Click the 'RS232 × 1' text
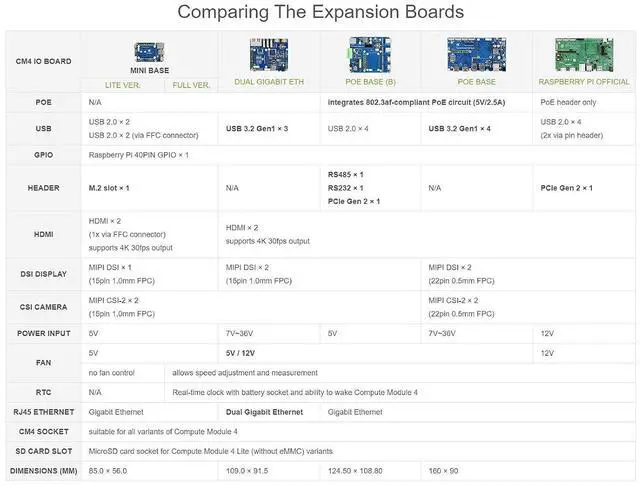The image size is (640, 485). click(345, 188)
